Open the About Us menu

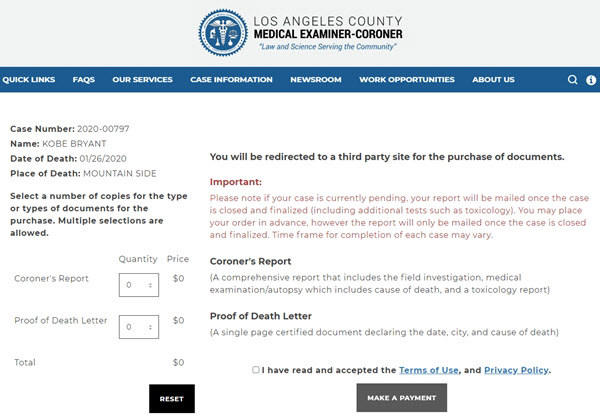coord(493,80)
